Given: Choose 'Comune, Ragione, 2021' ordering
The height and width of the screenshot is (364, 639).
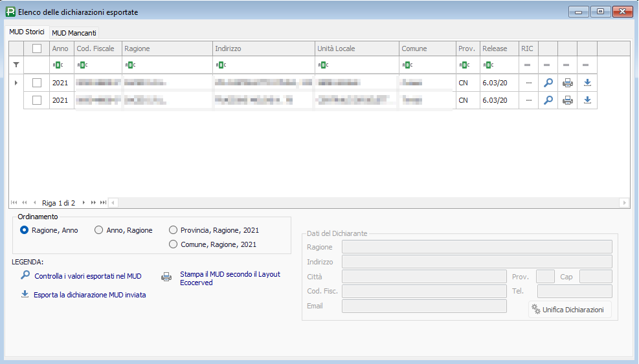Looking at the screenshot, I should pos(173,244).
